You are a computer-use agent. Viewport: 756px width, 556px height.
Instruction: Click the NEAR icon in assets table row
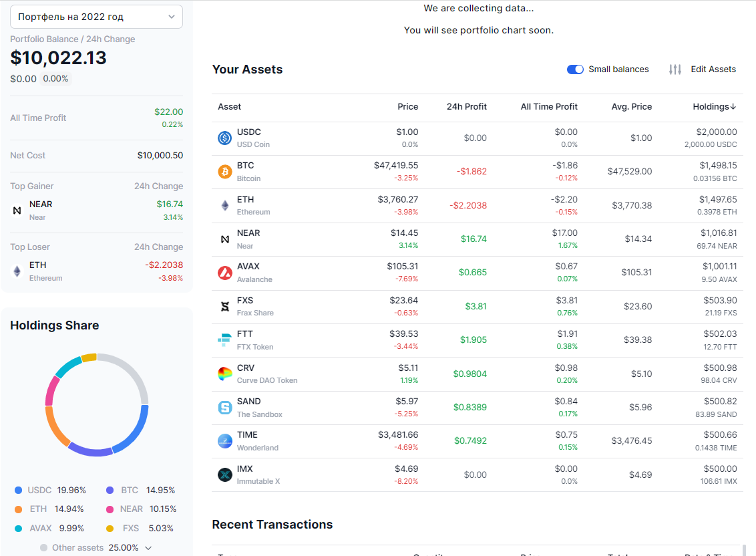(224, 239)
